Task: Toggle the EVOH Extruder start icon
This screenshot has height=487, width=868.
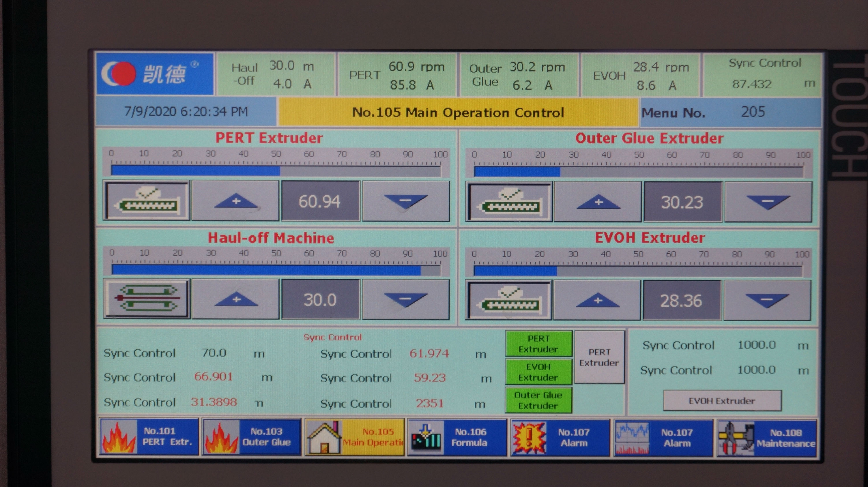Action: coord(508,300)
